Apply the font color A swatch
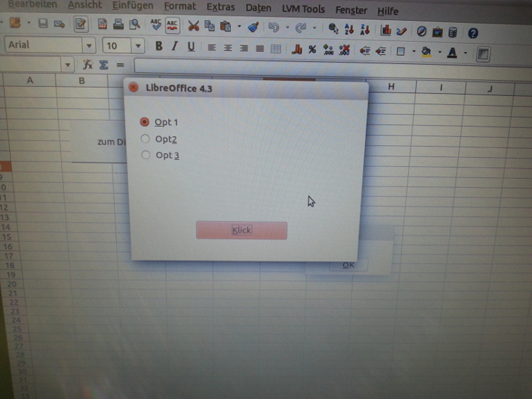 click(x=452, y=53)
